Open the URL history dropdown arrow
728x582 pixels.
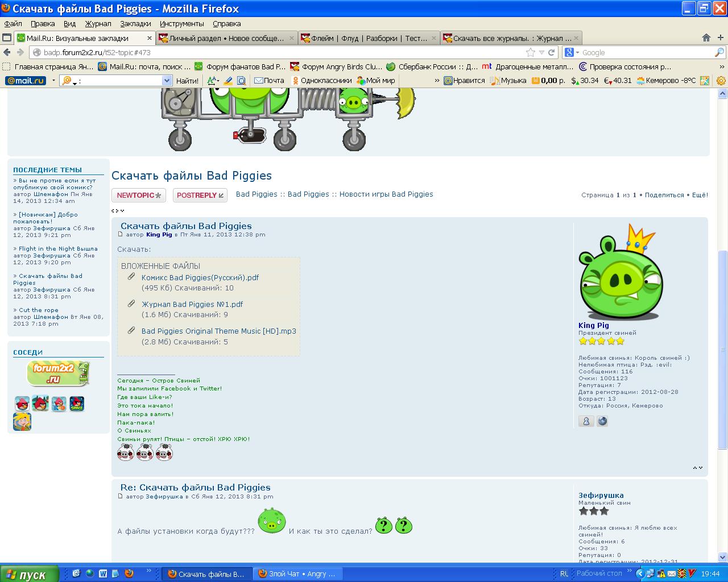[541, 52]
